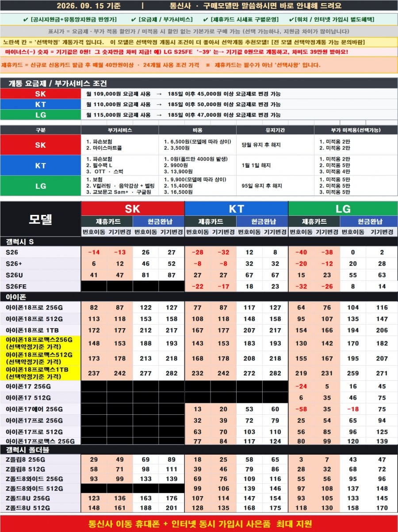The image size is (398, 532).
Task: Click the '유지기간' column header
Action: point(275,130)
